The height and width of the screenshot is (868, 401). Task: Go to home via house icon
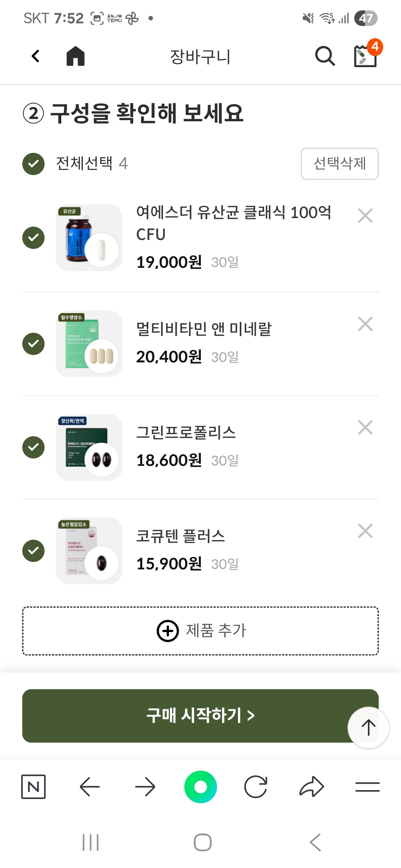tap(75, 56)
